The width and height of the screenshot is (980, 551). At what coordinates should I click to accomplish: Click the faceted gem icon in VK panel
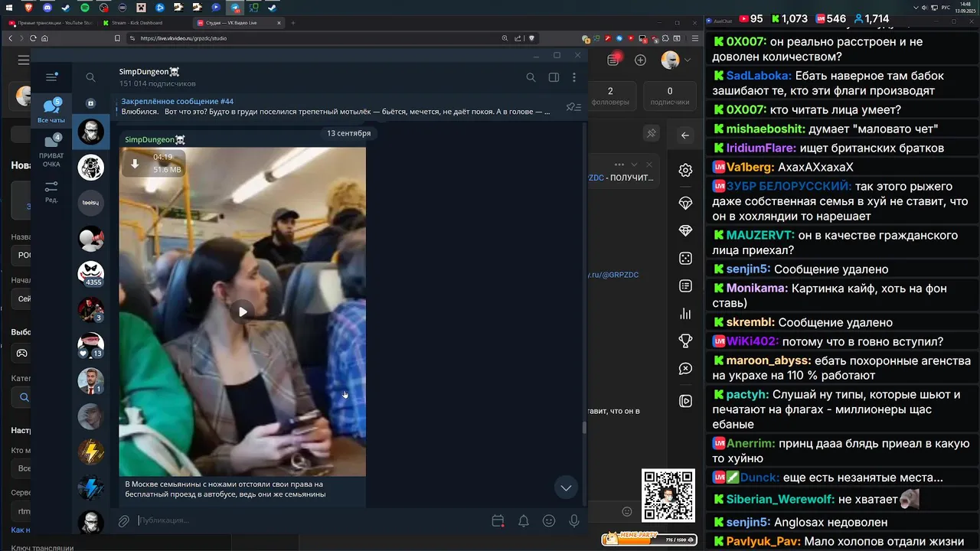pyautogui.click(x=685, y=231)
